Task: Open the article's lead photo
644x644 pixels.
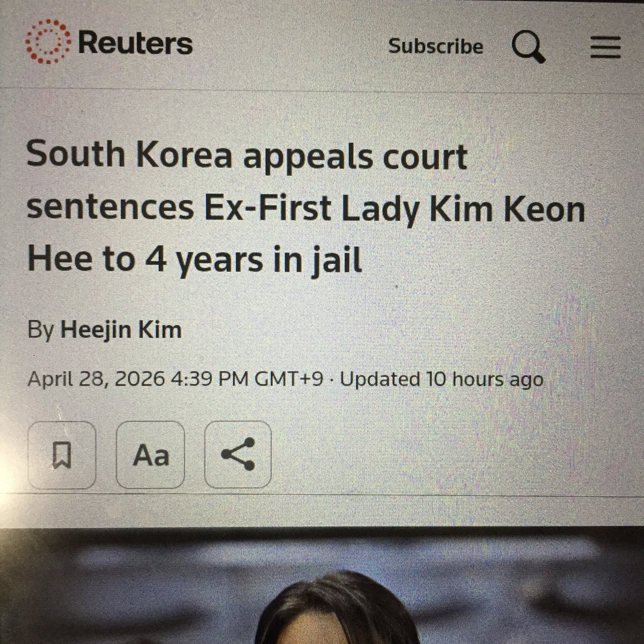Action: point(322,586)
